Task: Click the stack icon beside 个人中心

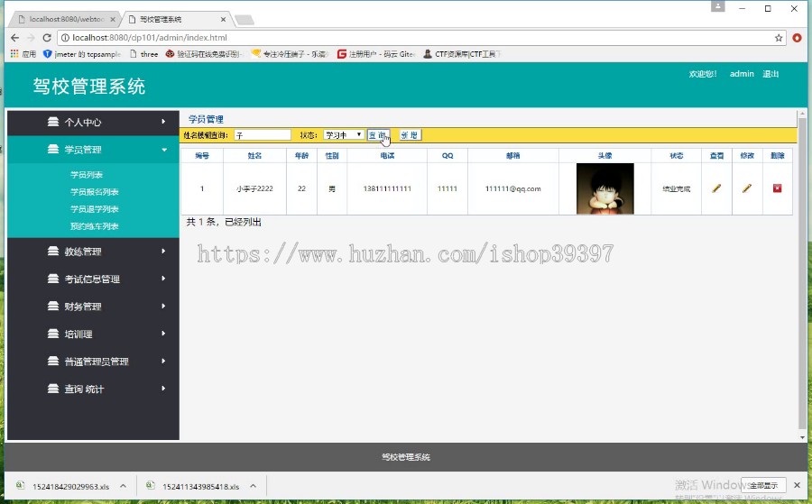Action: [x=53, y=122]
